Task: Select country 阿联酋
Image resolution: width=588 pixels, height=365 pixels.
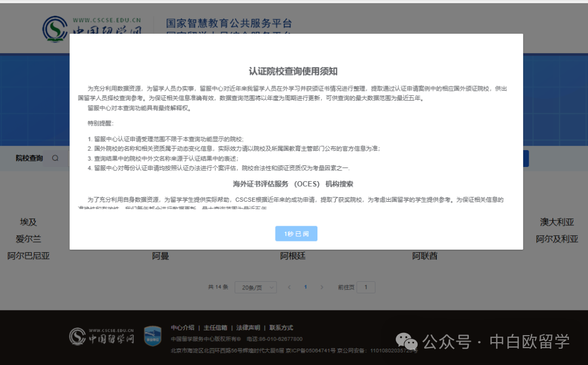Action: click(x=425, y=256)
